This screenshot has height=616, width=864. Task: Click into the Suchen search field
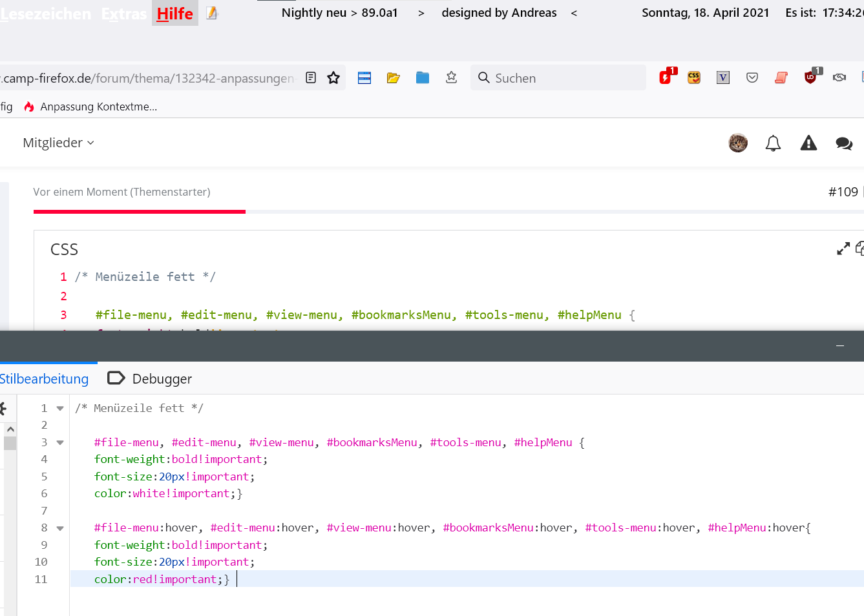coord(565,78)
